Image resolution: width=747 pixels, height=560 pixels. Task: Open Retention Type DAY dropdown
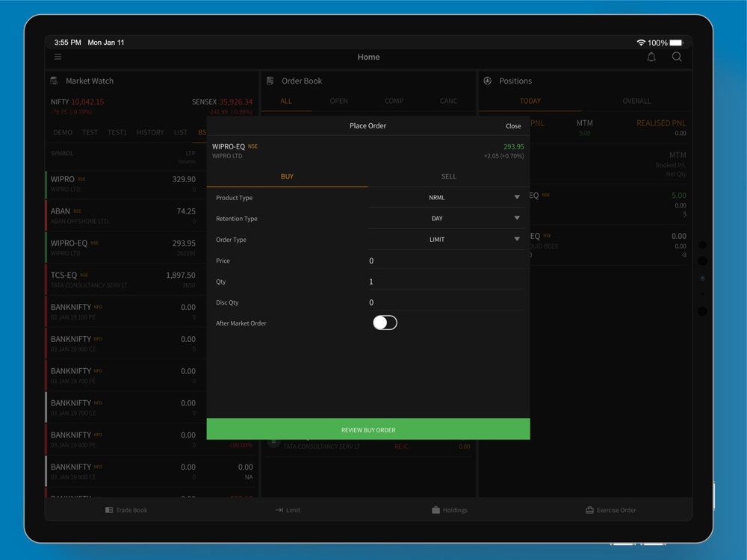click(447, 218)
